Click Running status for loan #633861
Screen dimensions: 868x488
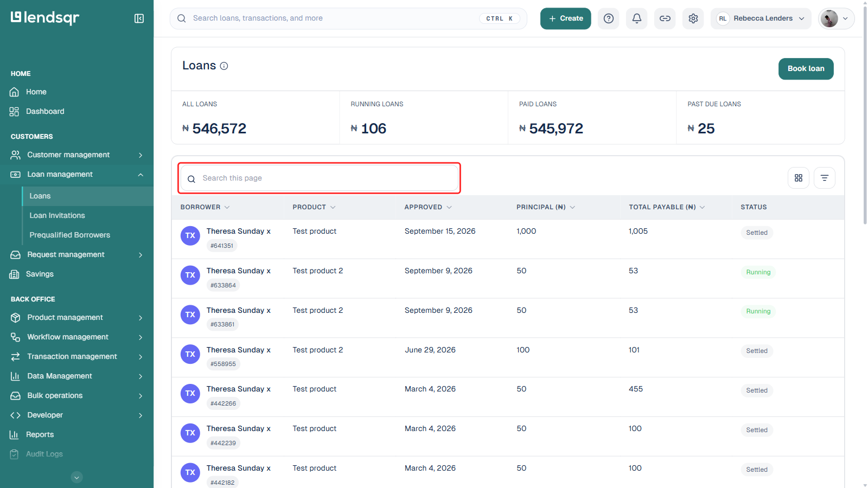pyautogui.click(x=758, y=311)
